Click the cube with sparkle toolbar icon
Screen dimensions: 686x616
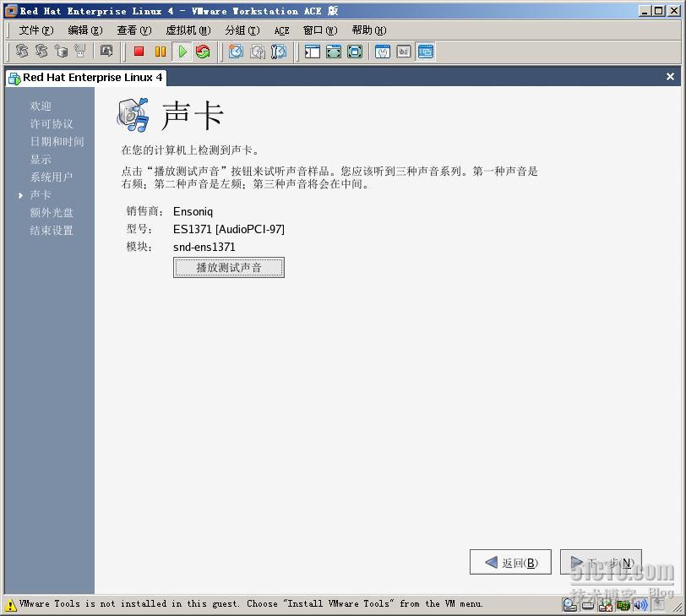point(61,52)
